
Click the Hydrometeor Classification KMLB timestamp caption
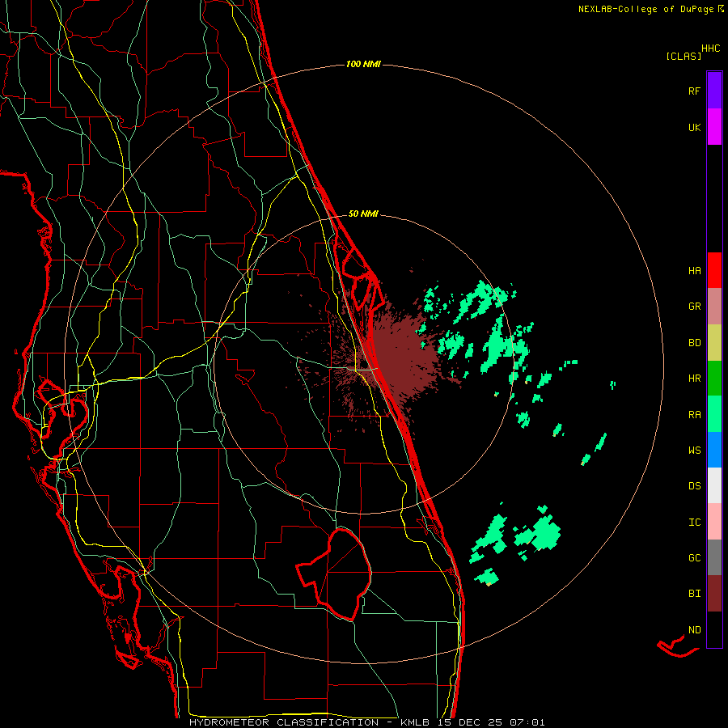click(x=366, y=722)
